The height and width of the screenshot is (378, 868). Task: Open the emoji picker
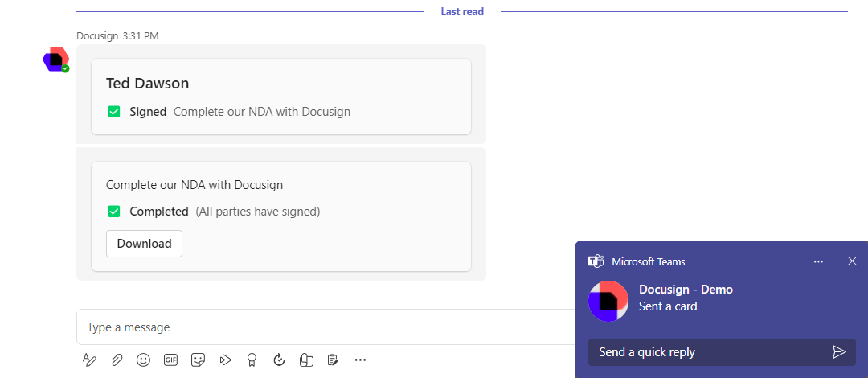[143, 360]
